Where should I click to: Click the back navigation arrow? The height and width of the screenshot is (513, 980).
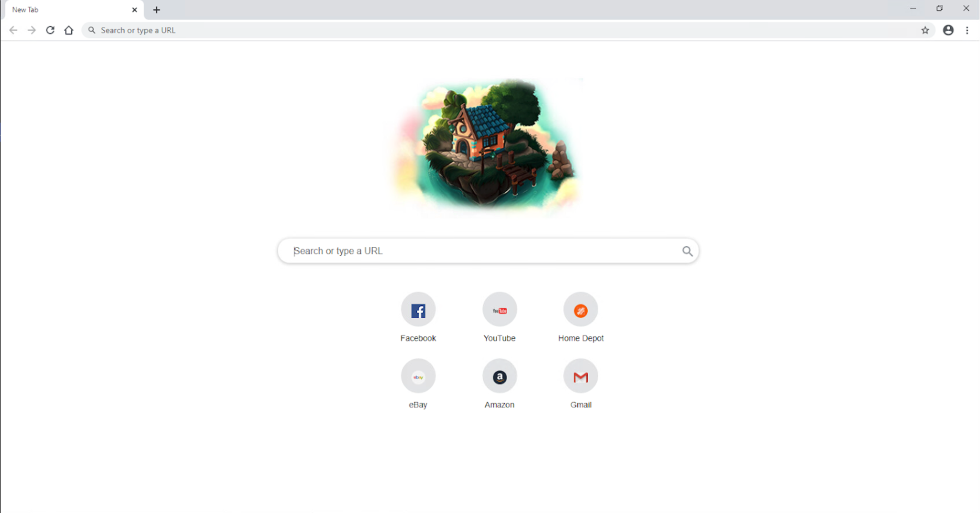[x=13, y=30]
